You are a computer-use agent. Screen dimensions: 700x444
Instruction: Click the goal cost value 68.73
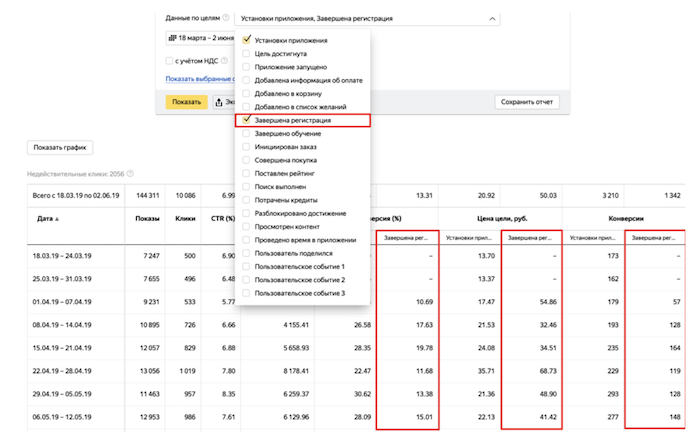click(548, 371)
